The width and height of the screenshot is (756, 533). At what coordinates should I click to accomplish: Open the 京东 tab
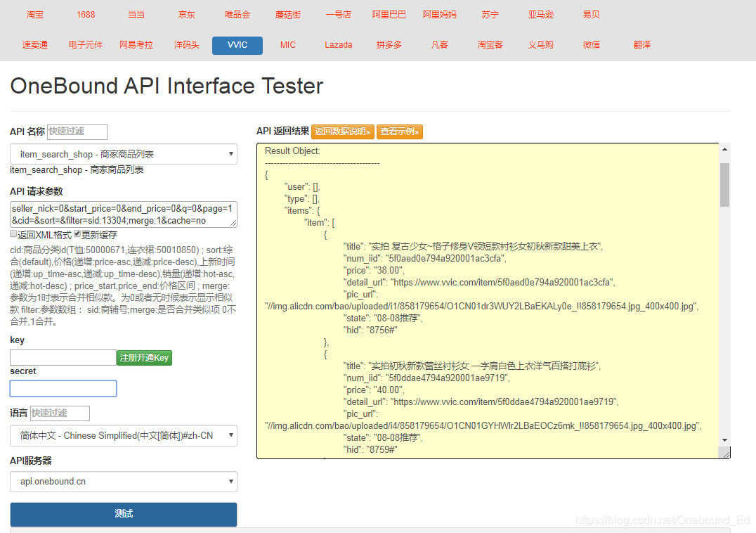coord(187,15)
